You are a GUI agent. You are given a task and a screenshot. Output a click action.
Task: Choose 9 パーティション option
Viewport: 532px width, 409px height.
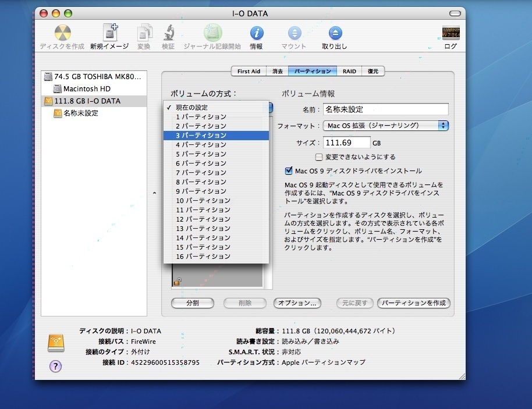pyautogui.click(x=216, y=191)
